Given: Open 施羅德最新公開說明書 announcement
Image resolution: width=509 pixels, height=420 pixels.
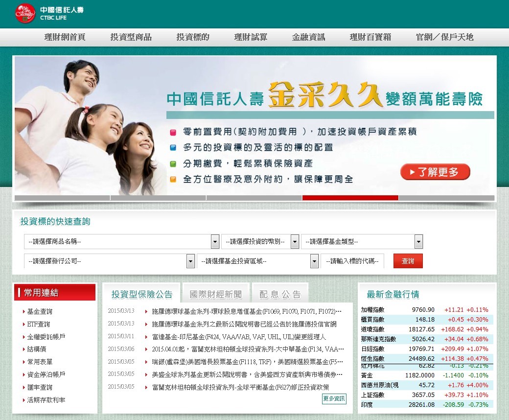Looking at the screenshot, I should click(244, 324).
